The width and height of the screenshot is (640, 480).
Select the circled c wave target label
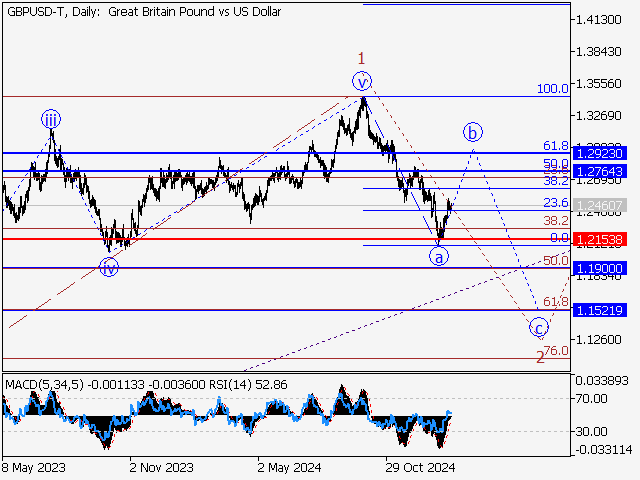(539, 327)
